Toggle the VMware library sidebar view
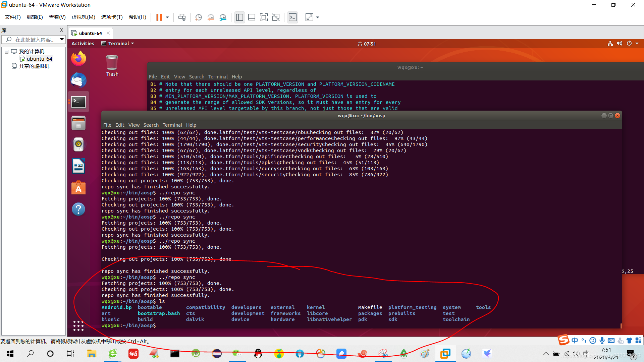Viewport: 644px width, 362px height. [x=239, y=17]
